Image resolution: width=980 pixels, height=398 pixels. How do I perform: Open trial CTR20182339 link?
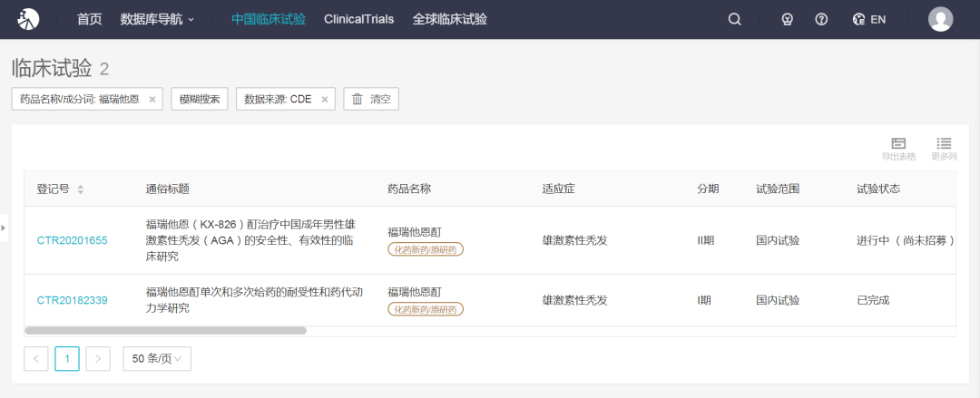click(72, 300)
